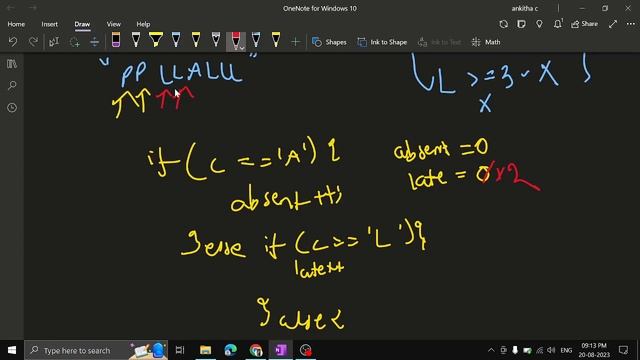Open the Wi-Fi network flyout
Viewport: 640px width, 360px height.
click(540, 350)
